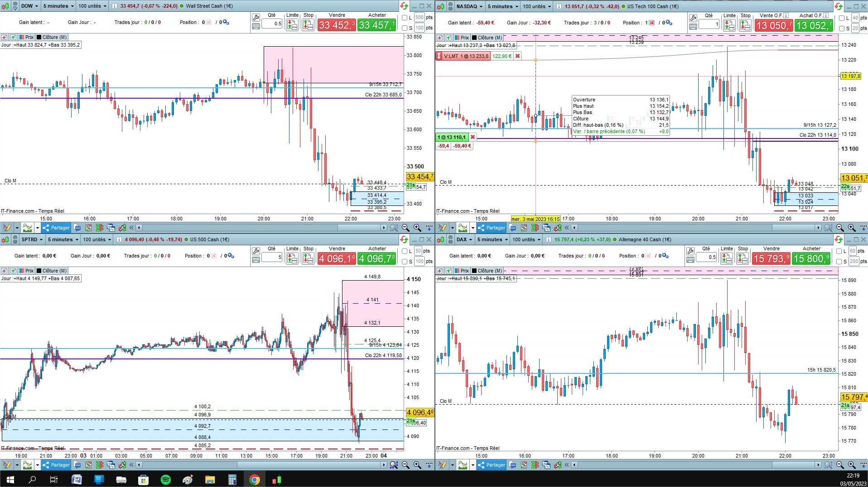Click the Partager share button under the DOW chart

[56, 228]
